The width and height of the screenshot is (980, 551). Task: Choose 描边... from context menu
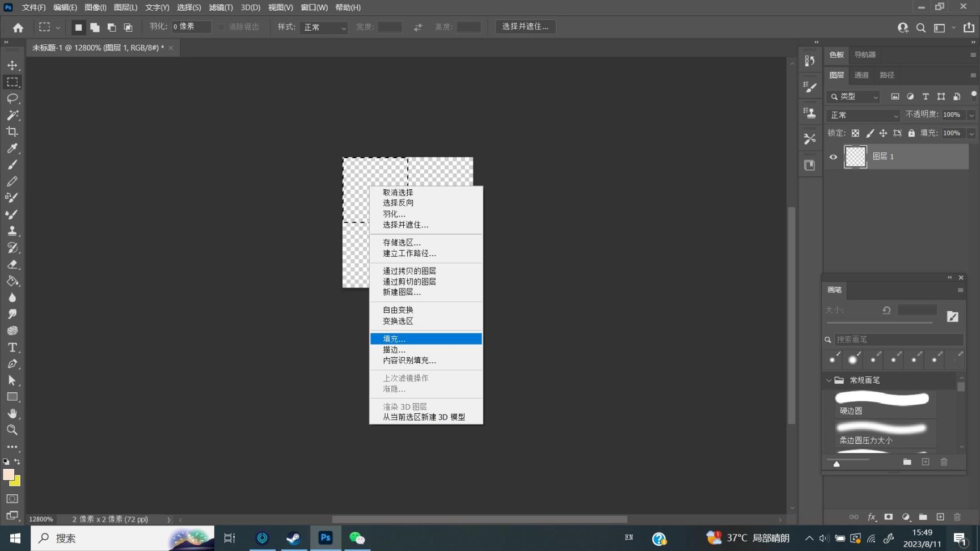tap(426, 350)
